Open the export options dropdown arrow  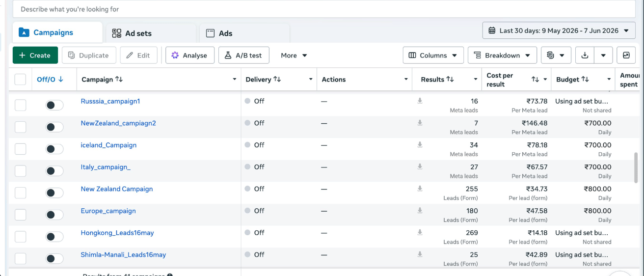[603, 55]
